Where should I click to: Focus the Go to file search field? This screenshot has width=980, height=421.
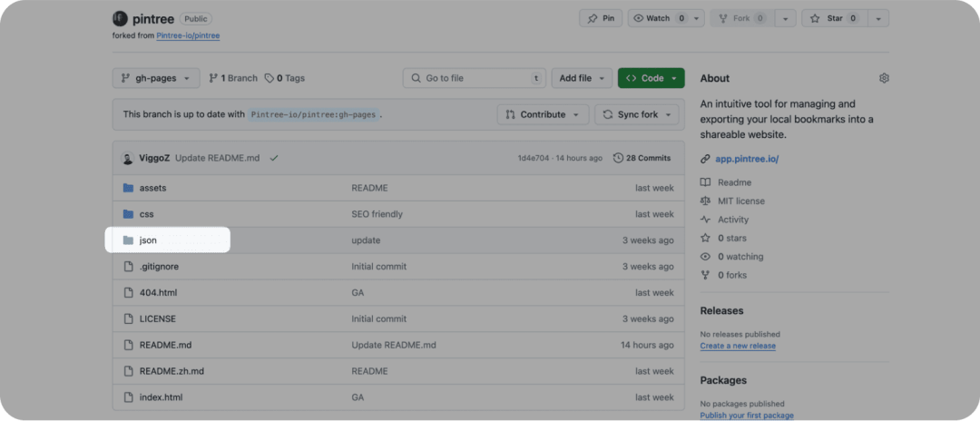(x=475, y=78)
